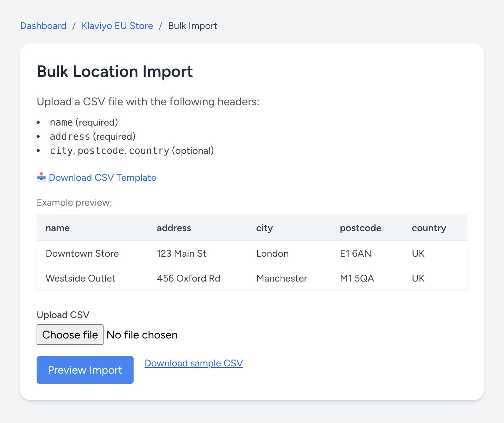Select the address column header
Viewport: 504px width, 423px height.
174,228
